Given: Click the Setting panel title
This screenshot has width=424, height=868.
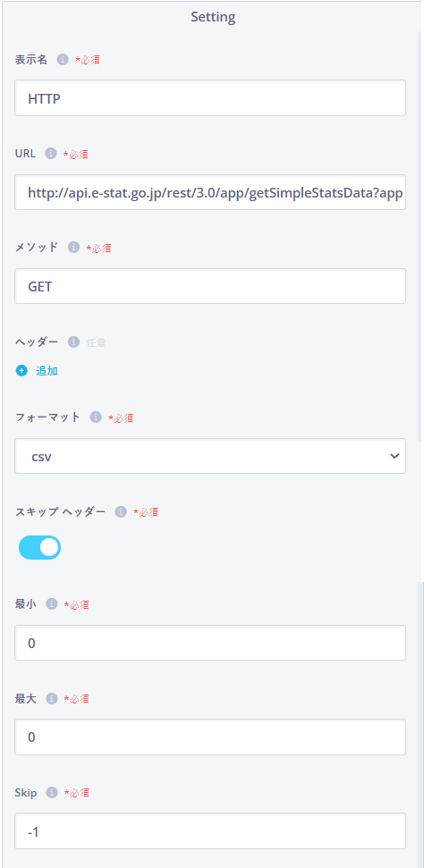Looking at the screenshot, I should coord(213,17).
